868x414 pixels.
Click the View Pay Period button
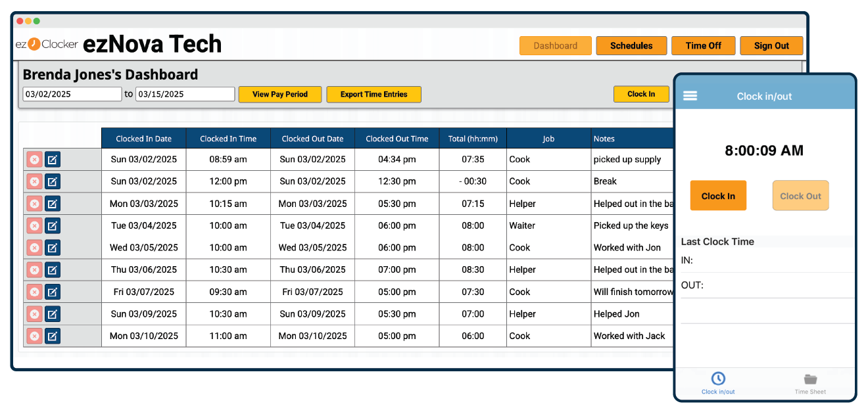[280, 94]
